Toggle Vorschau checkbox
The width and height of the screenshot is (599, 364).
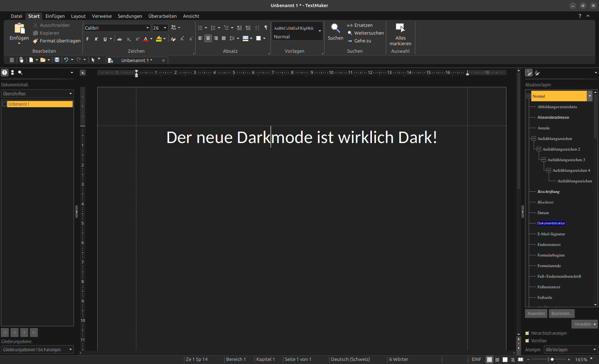pos(527,341)
